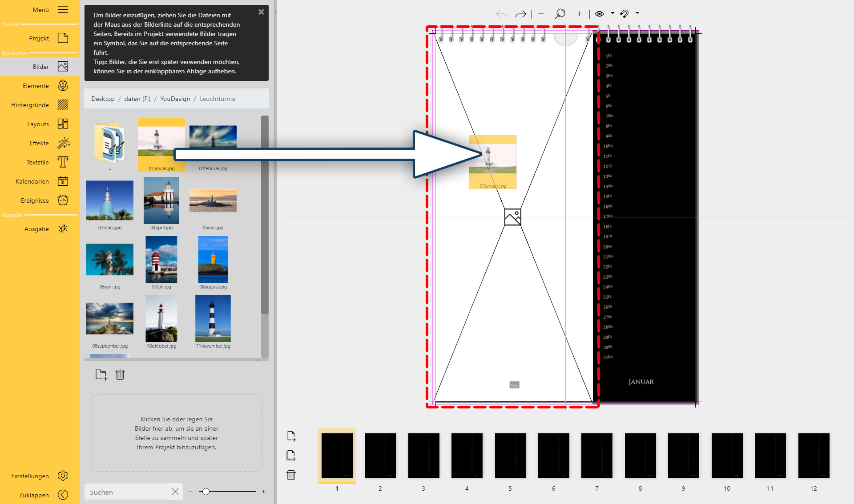Expand dropdown arrow next to magnet icon

(637, 13)
